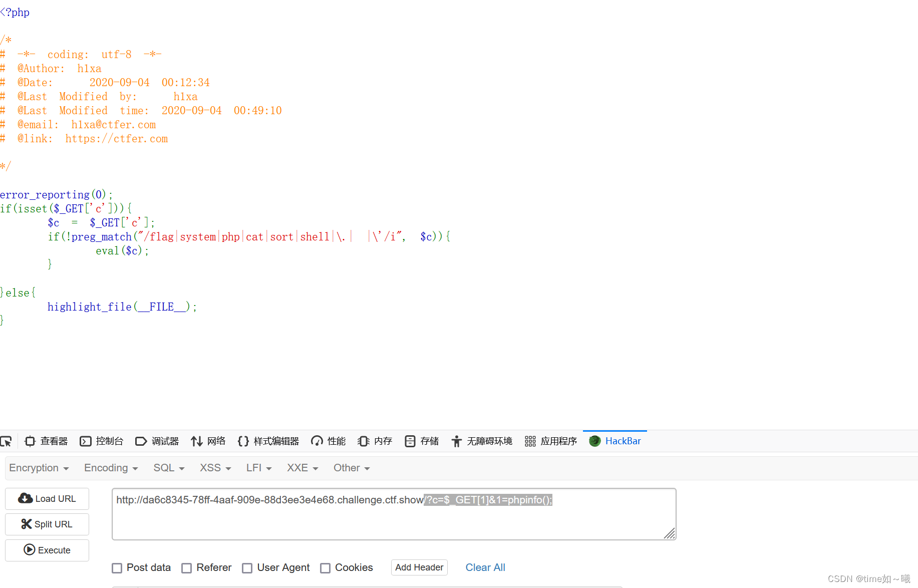The image size is (918, 588).
Task: Open the Storage (存储) icon
Action: [410, 441]
